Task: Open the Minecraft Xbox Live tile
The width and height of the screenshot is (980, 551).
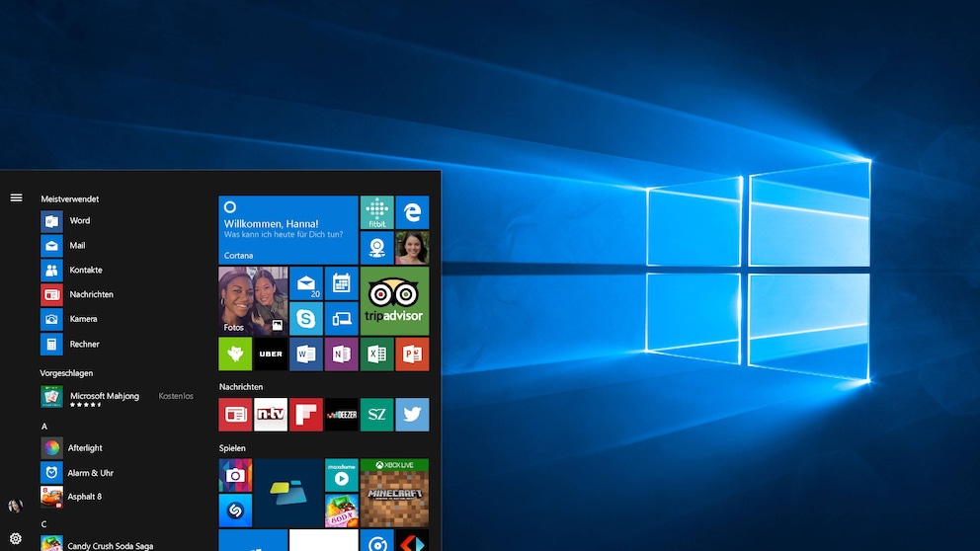Action: coord(394,494)
